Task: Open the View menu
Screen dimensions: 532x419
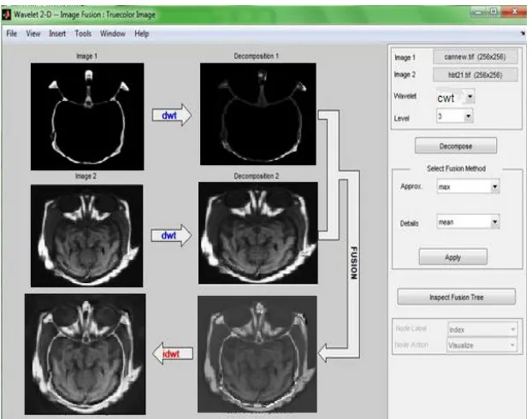Action: coord(33,33)
